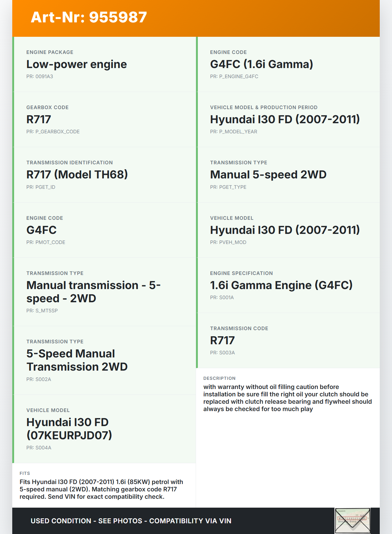
Task: Select R717 (Model TH68) transmission identification
Action: [77, 175]
